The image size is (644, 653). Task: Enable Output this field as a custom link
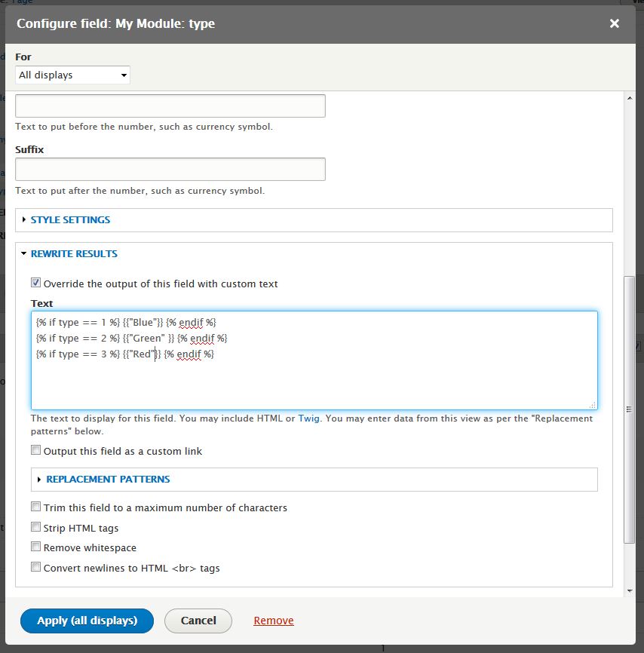click(x=36, y=450)
